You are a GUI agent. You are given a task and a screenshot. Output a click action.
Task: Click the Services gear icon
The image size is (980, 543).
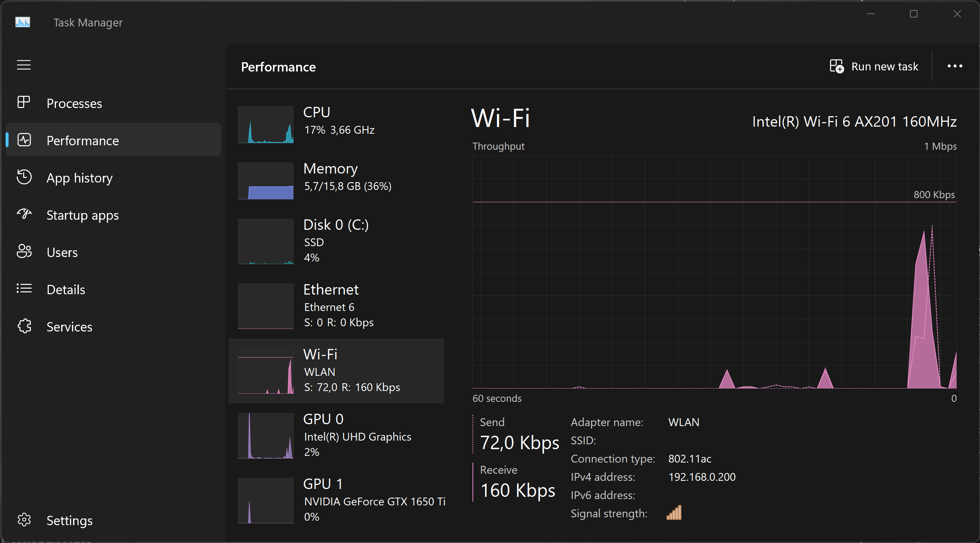coord(23,326)
